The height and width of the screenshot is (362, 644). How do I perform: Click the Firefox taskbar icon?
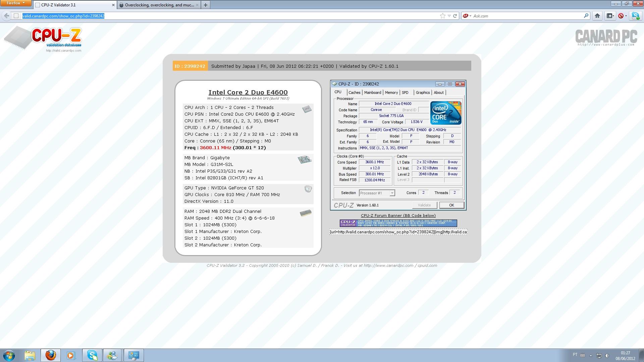point(51,355)
